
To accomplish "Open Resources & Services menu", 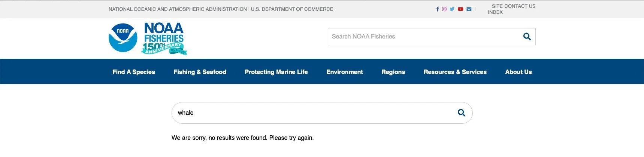I will [455, 72].
